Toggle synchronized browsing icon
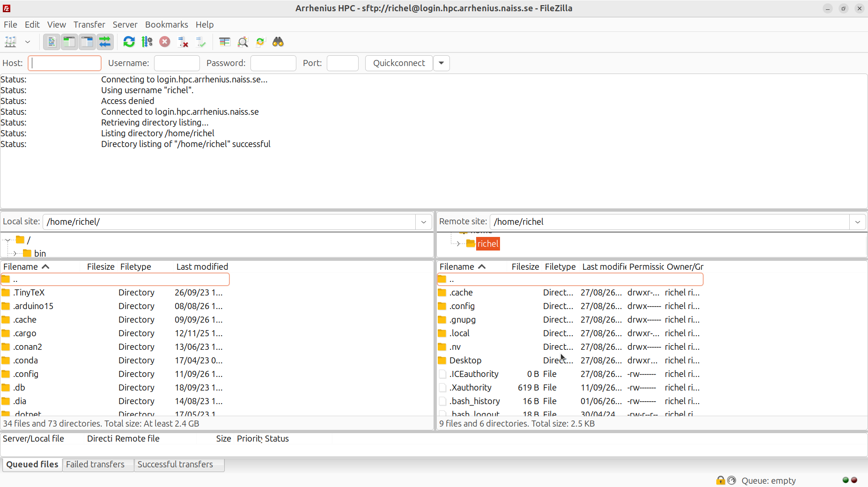Viewport: 868px width, 487px height. point(260,42)
